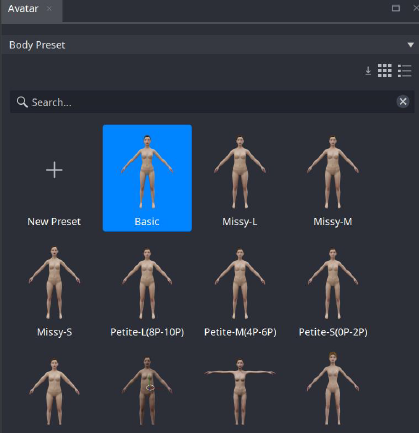Image resolution: width=419 pixels, height=433 pixels.
Task: Select the T-pose avatar thumbnail
Action: click(240, 391)
